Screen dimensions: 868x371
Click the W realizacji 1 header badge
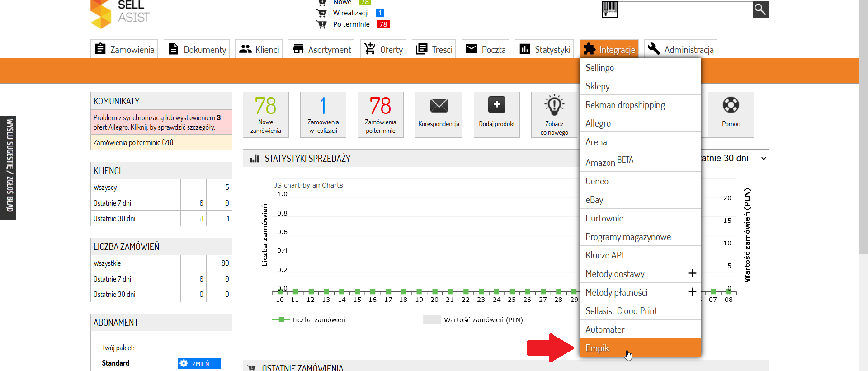point(380,13)
